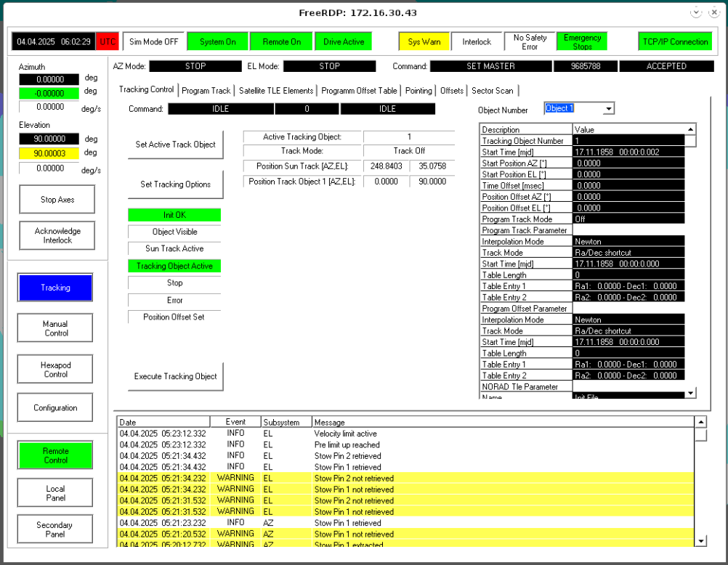This screenshot has width=728, height=565.
Task: Click the Program Track Mode 'Off' value
Action: tap(628, 219)
